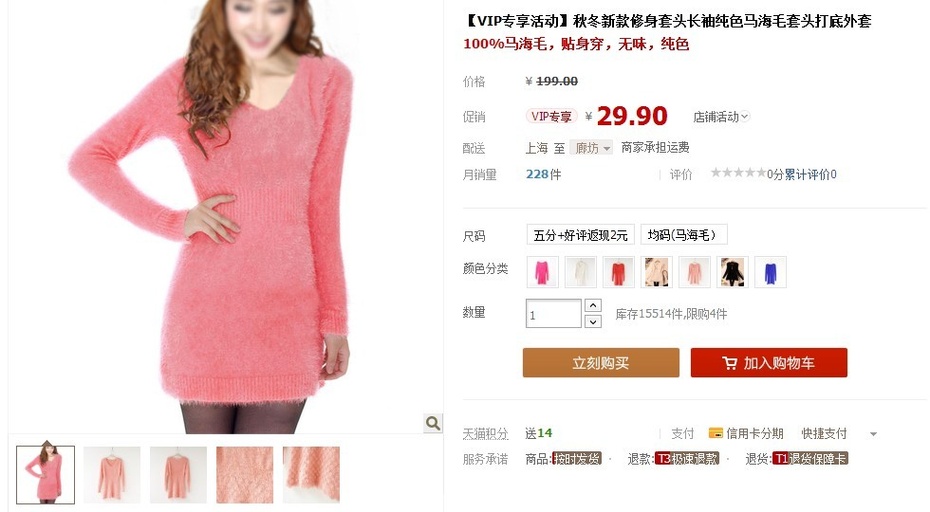Expand the 店铺活动 shop promotions dropdown
Screen dimensions: 930x512
(x=721, y=117)
